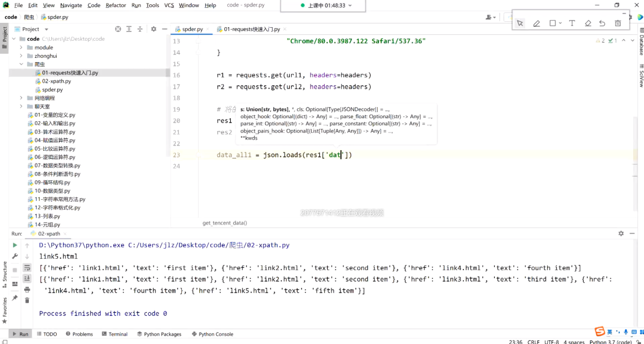Open the shape options dropdown arrow
The width and height of the screenshot is (644, 344).
point(560,24)
